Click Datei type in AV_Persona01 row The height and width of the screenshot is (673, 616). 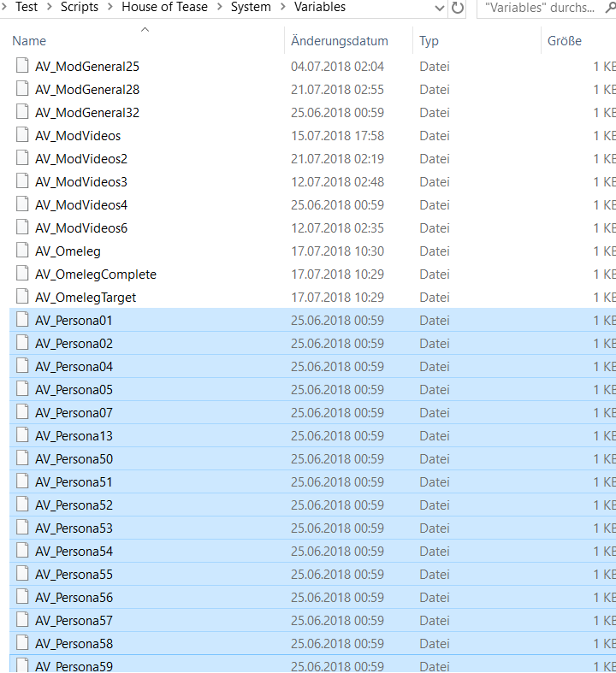(x=435, y=321)
